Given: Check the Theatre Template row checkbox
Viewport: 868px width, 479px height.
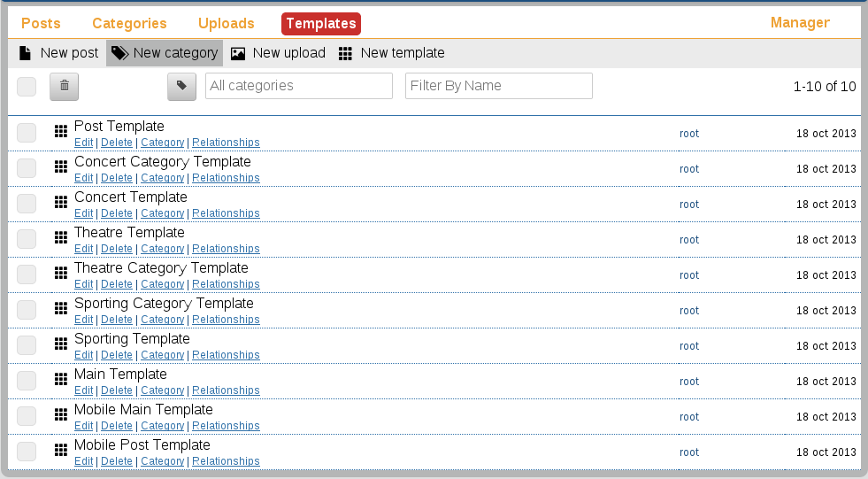Looking at the screenshot, I should (27, 239).
